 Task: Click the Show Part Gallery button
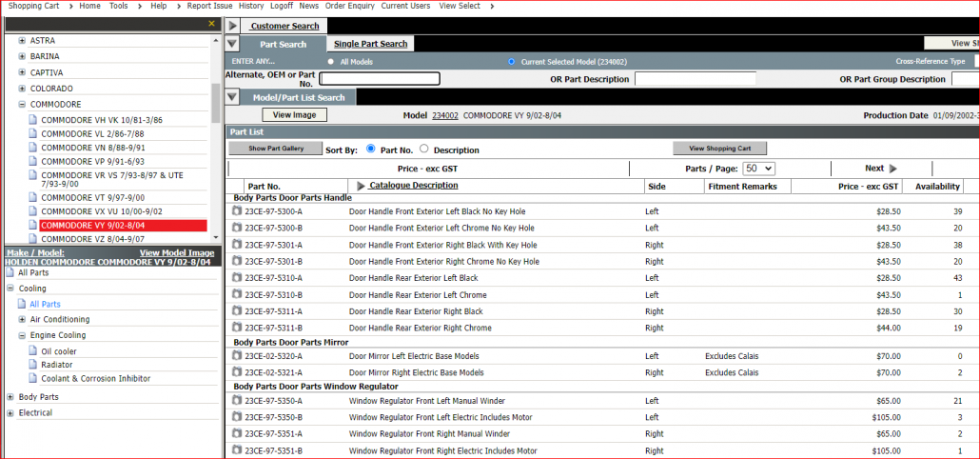pyautogui.click(x=276, y=149)
